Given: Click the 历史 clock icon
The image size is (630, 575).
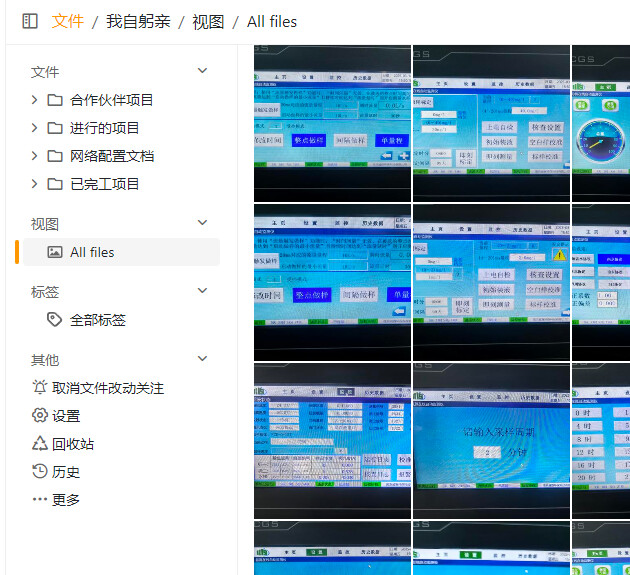Looking at the screenshot, I should [39, 471].
